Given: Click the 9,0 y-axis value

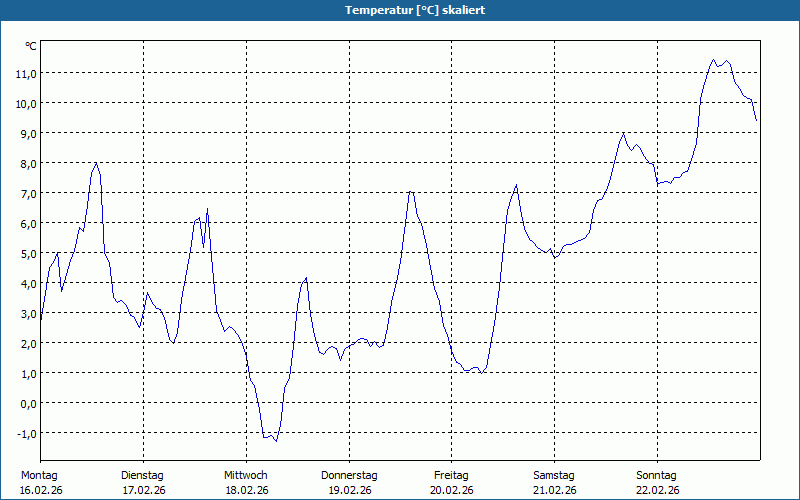Looking at the screenshot, I should pyautogui.click(x=28, y=134).
